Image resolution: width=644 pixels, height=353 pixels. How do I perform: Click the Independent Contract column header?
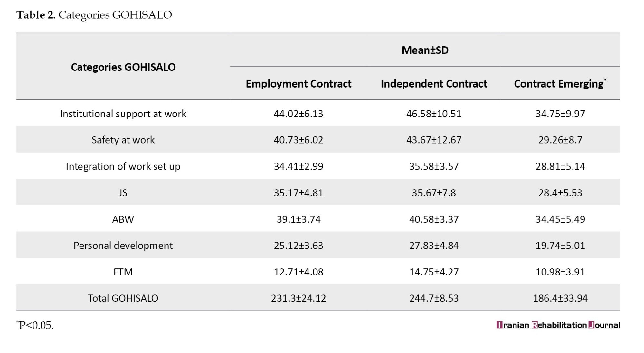[434, 84]
